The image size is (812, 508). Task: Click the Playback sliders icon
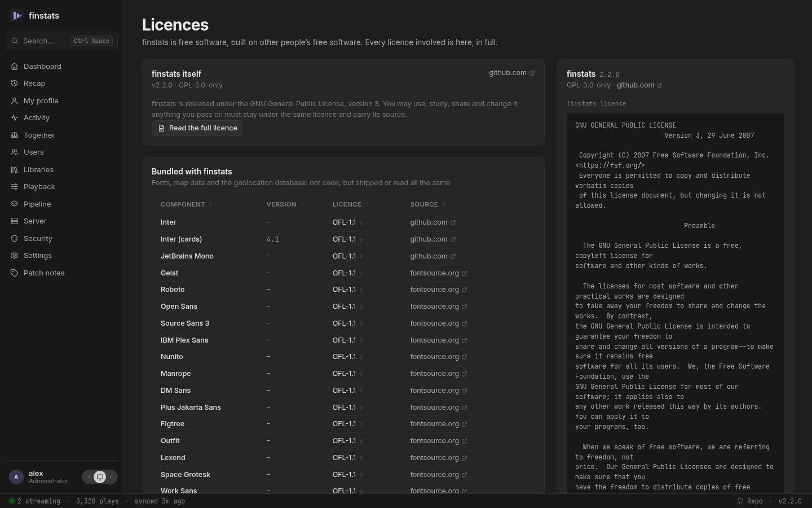click(x=14, y=187)
